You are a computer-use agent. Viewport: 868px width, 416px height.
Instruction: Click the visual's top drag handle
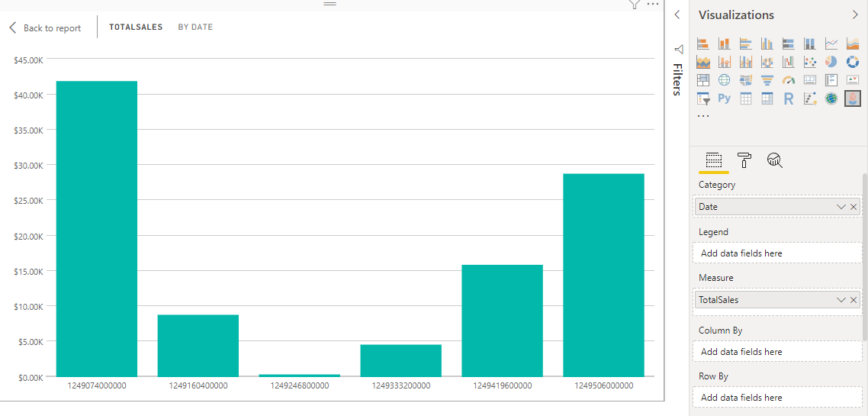pyautogui.click(x=330, y=3)
